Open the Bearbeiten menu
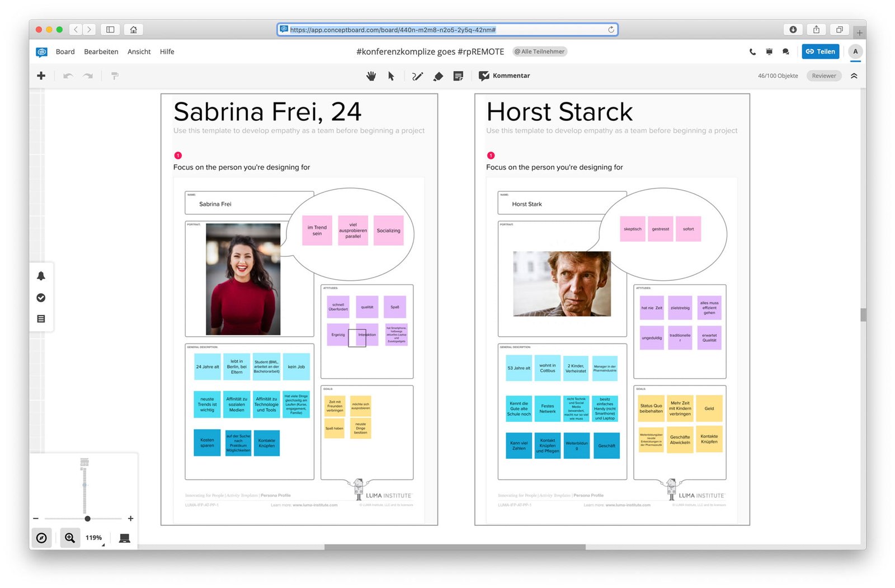Screen dimensions: 895x588 (101, 51)
